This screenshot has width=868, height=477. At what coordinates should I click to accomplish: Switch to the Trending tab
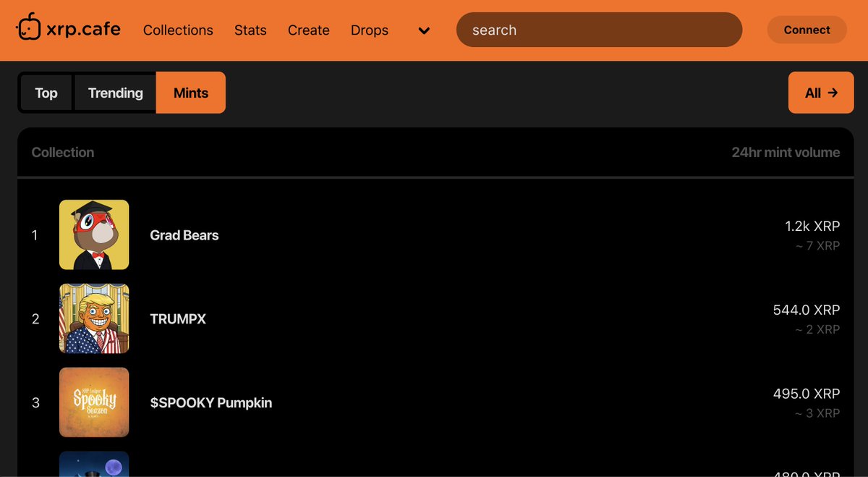click(115, 93)
